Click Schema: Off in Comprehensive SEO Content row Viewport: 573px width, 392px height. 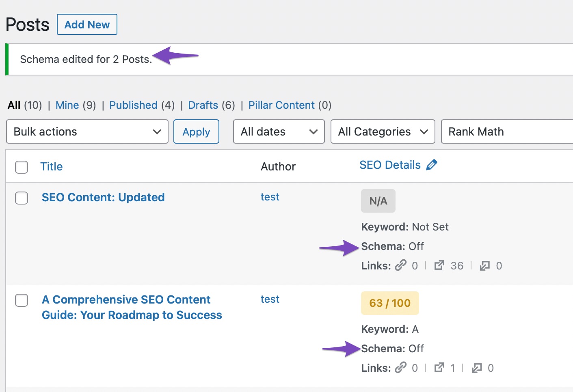tap(393, 349)
